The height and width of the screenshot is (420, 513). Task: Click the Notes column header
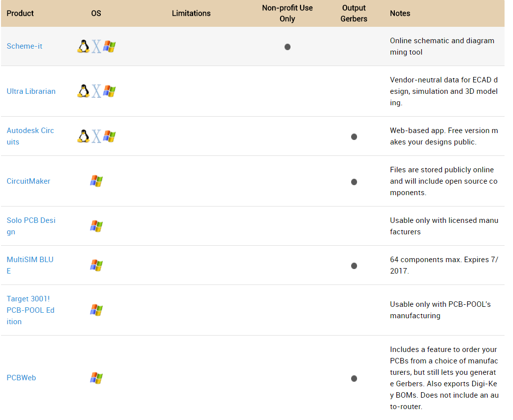[400, 13]
